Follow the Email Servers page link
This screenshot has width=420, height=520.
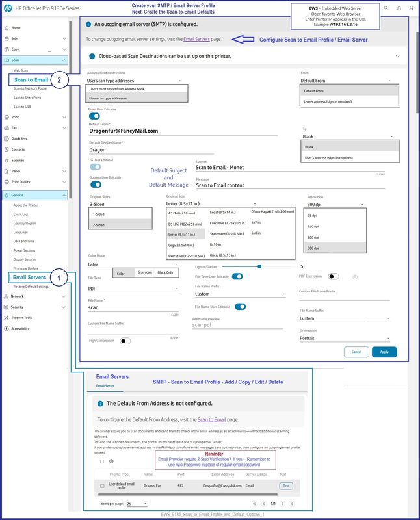(197, 39)
